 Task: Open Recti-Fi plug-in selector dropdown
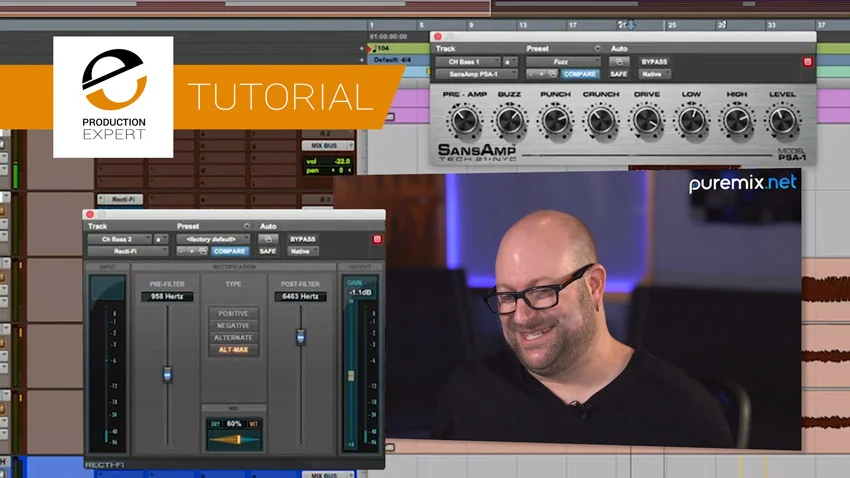128,251
